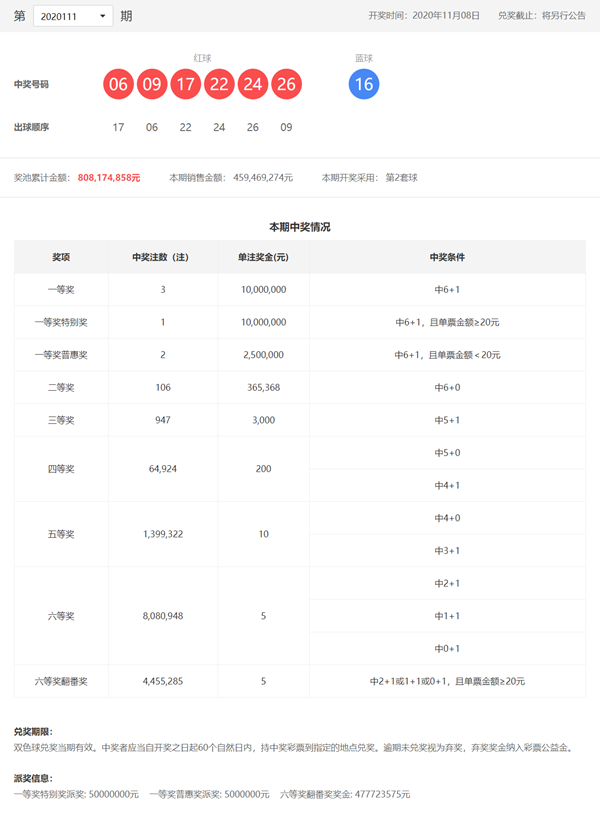Select the red ball numbered 24

tap(253, 84)
